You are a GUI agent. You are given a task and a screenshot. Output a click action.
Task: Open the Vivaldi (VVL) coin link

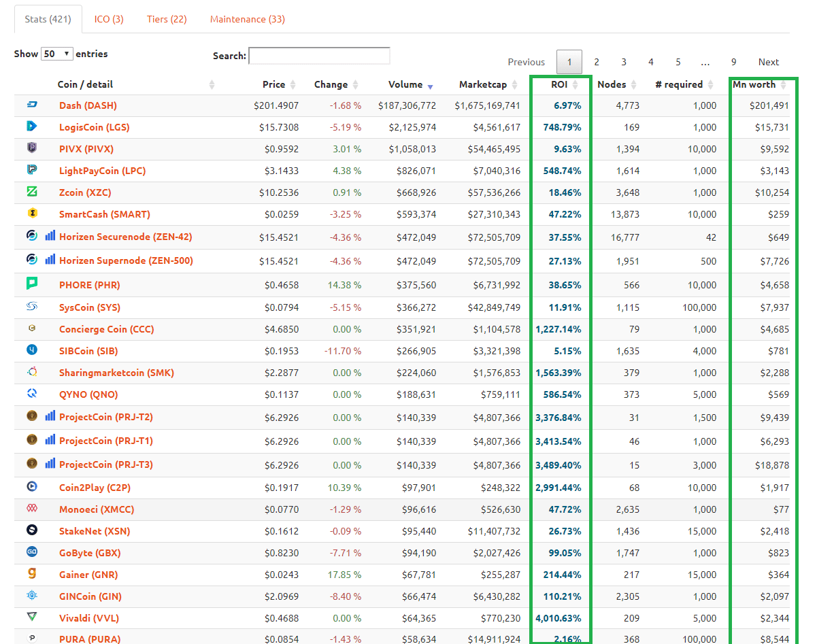click(x=90, y=618)
